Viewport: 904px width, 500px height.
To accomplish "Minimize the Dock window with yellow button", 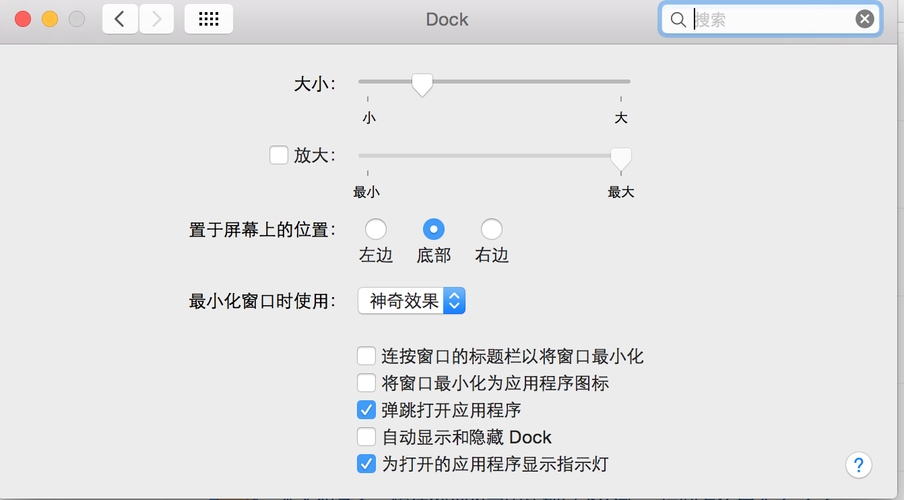I will pyautogui.click(x=50, y=19).
